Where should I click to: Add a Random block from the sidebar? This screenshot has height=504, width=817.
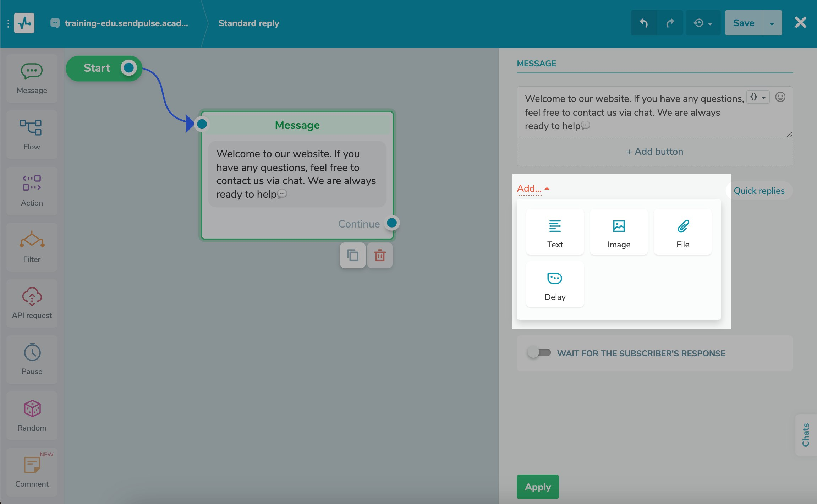tap(32, 415)
